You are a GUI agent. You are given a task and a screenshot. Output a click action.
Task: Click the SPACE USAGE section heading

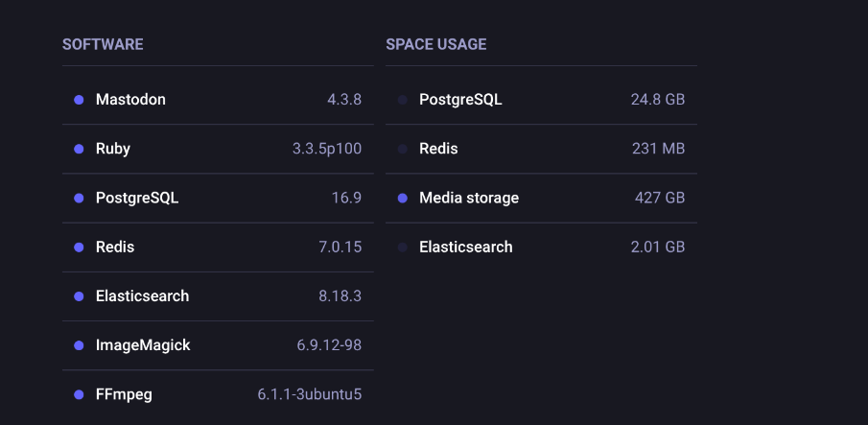click(436, 44)
